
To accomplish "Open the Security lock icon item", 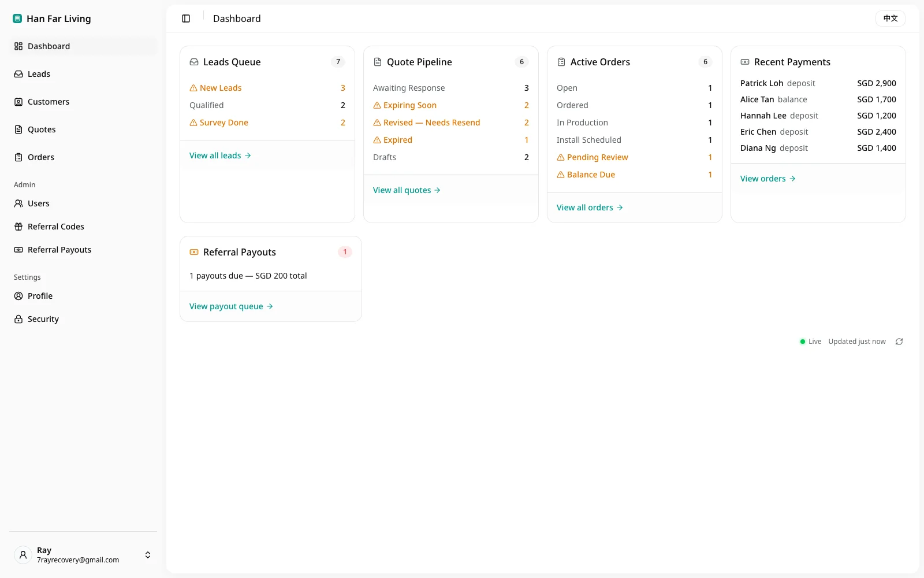I will tap(18, 319).
